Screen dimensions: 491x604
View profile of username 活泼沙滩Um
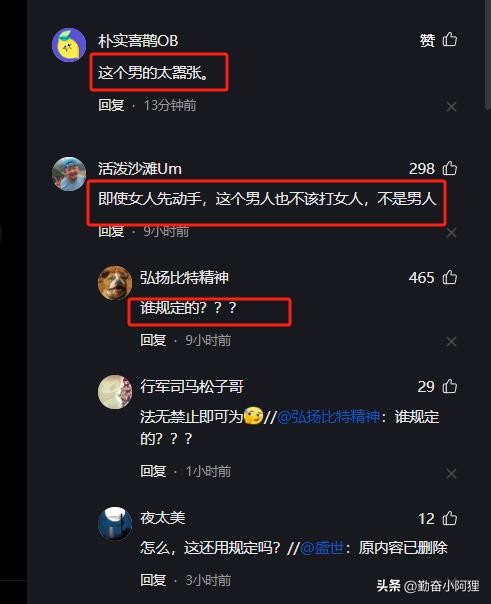pos(140,169)
